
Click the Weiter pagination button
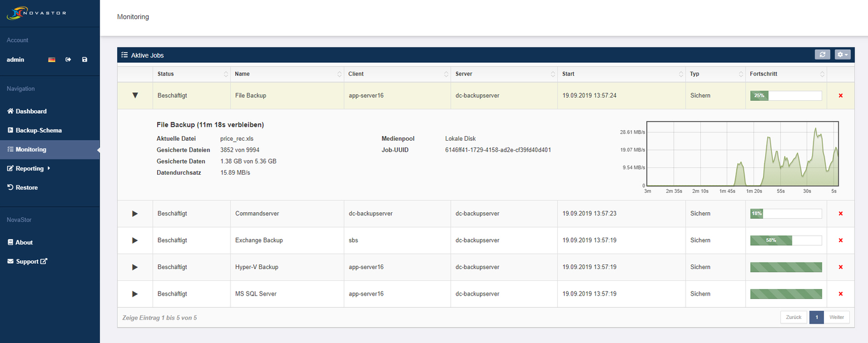(x=837, y=317)
